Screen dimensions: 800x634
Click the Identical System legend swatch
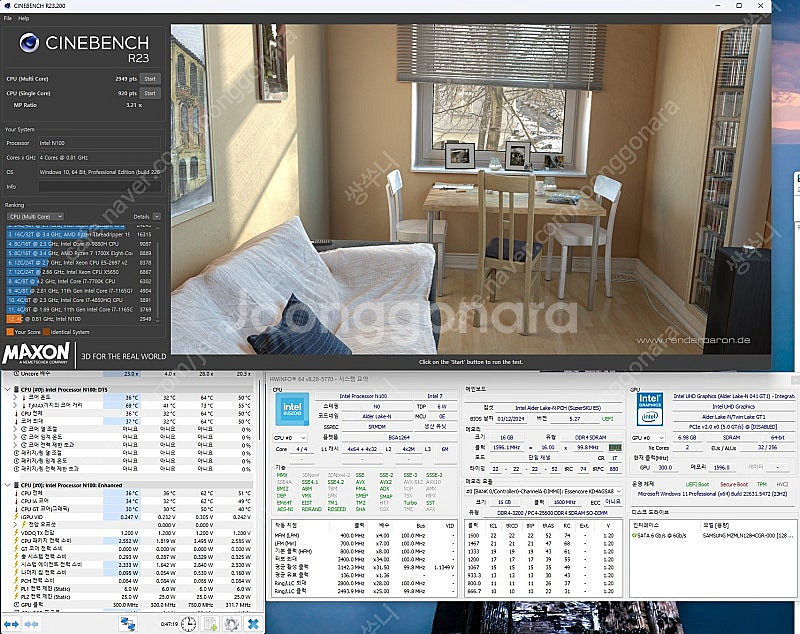pyautogui.click(x=46, y=332)
